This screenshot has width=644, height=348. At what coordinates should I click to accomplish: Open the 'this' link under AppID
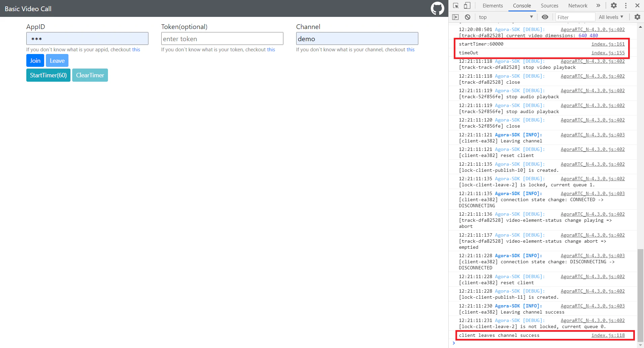(x=136, y=50)
